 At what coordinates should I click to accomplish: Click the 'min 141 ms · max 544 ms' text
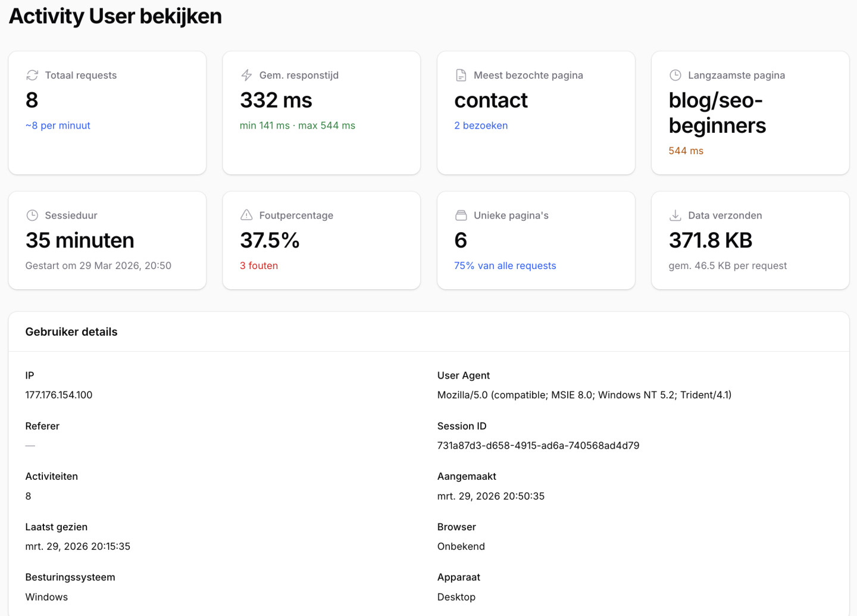click(298, 126)
